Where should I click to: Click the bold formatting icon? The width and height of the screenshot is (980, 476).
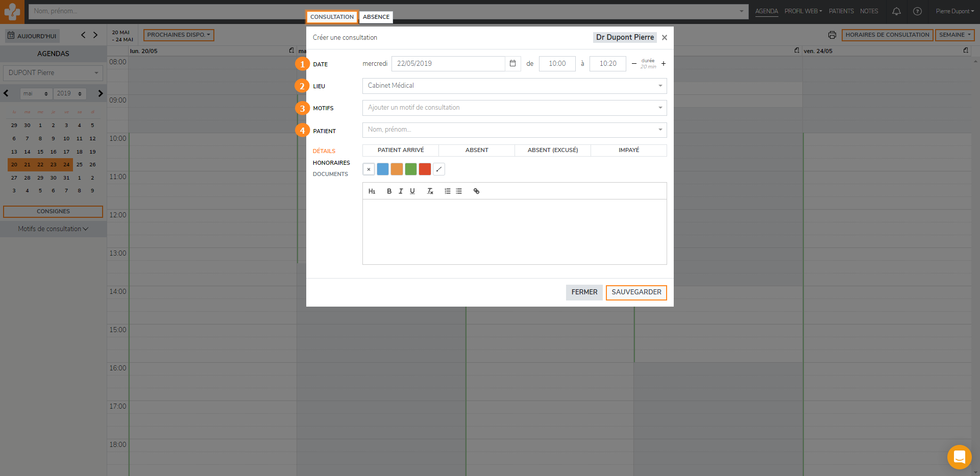coord(389,191)
